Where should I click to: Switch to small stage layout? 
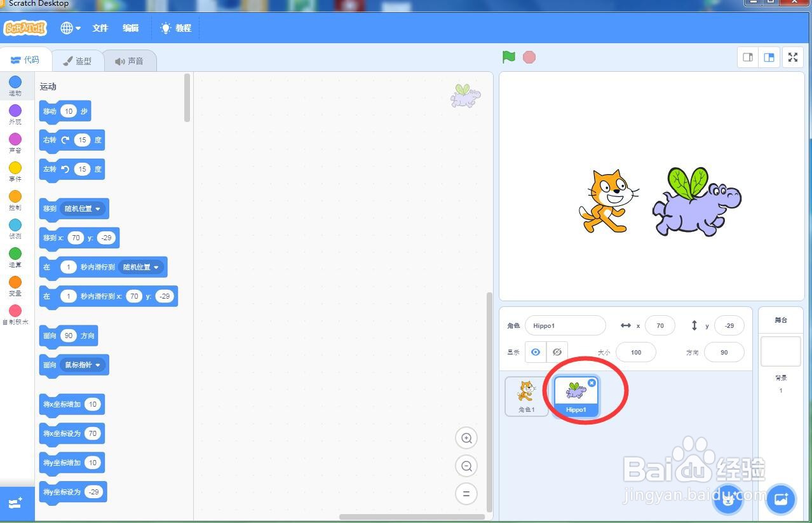pyautogui.click(x=748, y=57)
